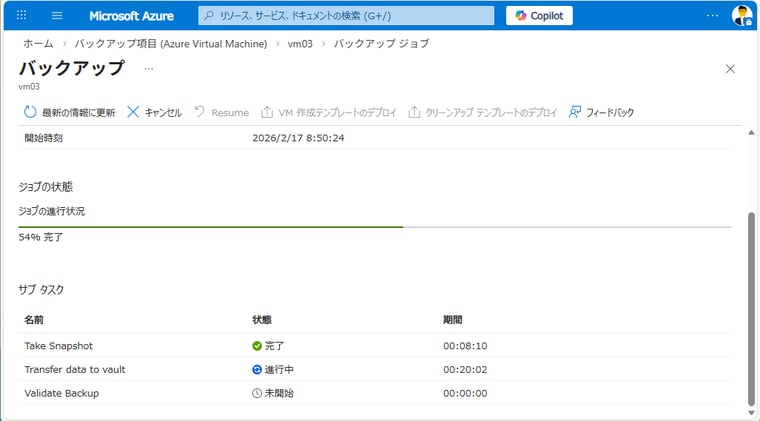
Task: Click the clock not-started icon
Action: point(257,393)
